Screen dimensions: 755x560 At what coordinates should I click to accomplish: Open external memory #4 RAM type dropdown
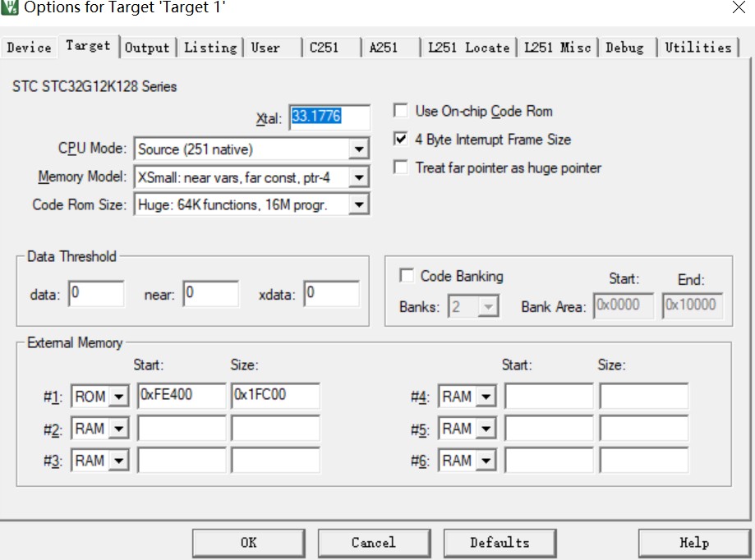pos(486,397)
